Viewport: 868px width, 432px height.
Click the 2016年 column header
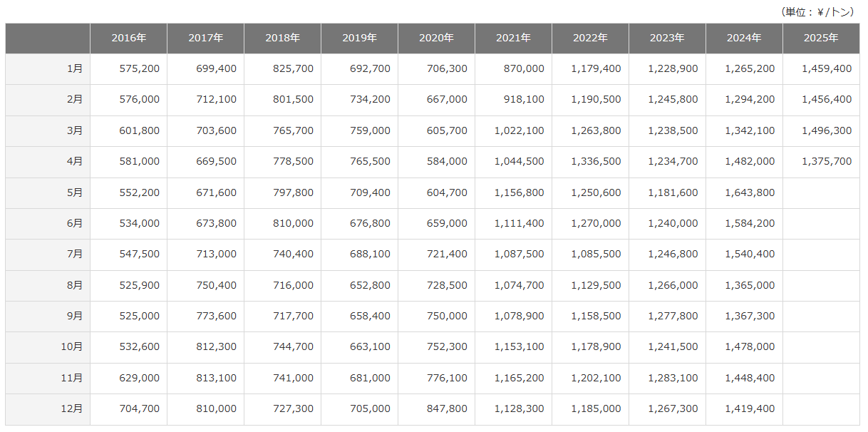click(128, 38)
